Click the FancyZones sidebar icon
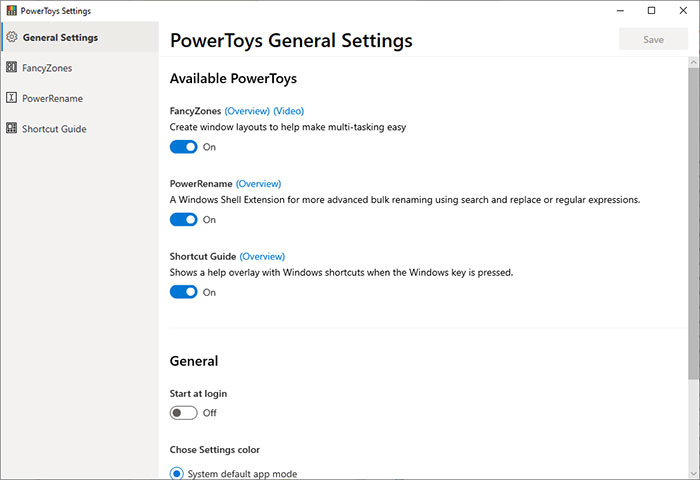Screen dimensions: 700x480 coord(12,67)
